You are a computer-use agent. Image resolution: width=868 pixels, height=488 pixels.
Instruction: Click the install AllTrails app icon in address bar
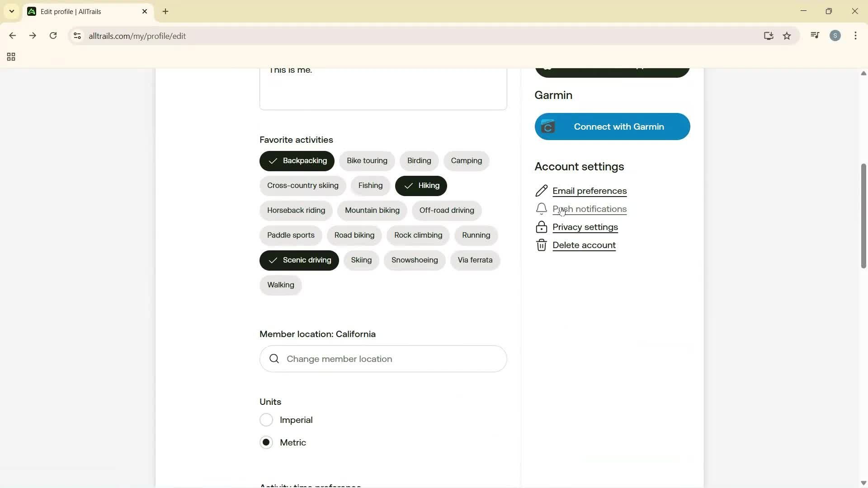[769, 36]
